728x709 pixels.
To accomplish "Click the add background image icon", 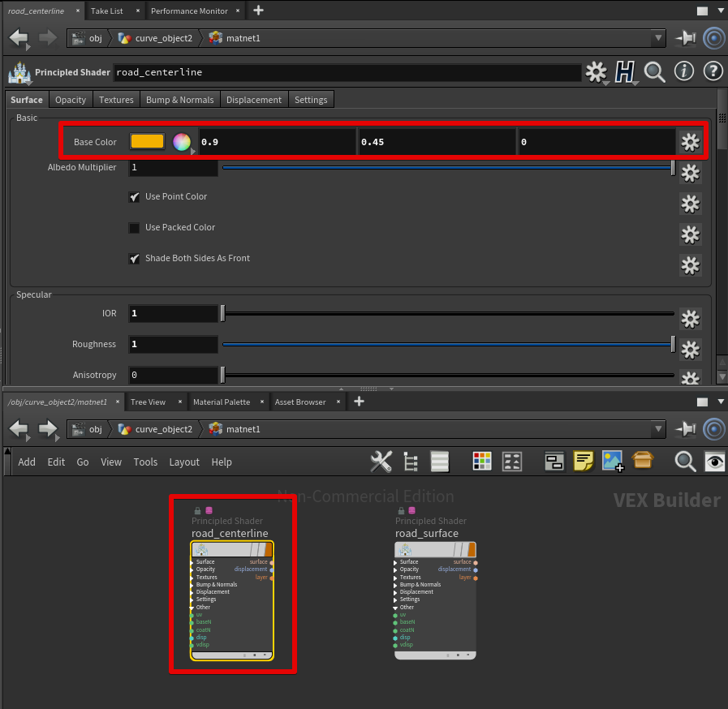I will [x=613, y=461].
